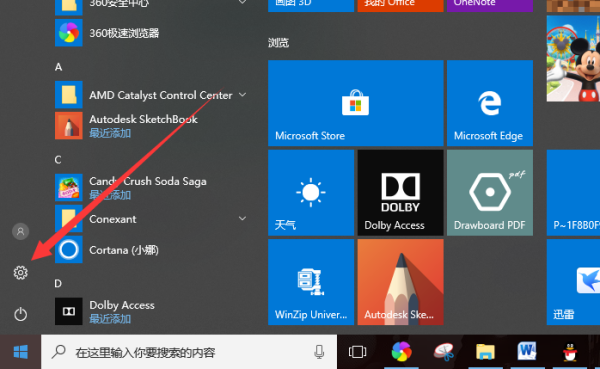The image size is (600, 369).
Task: Open the snipping tool taskbar icon
Action: point(444,352)
